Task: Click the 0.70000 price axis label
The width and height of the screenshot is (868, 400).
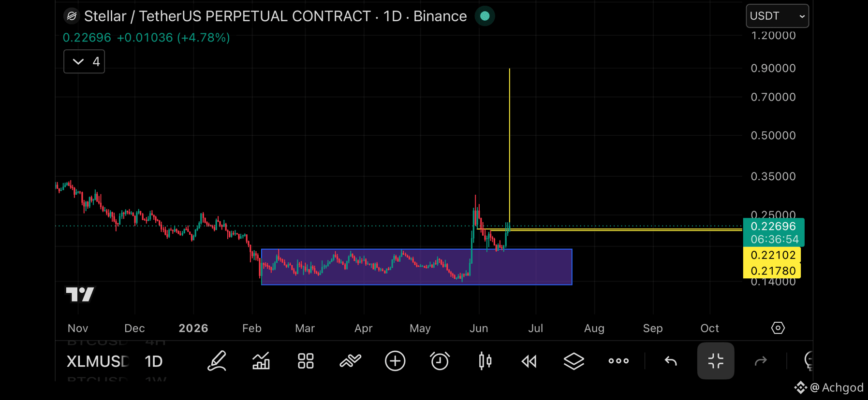Action: click(x=773, y=97)
